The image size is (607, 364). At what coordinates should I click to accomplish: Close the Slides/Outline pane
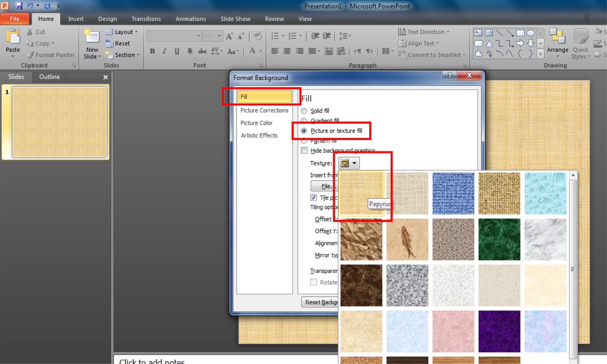[105, 77]
